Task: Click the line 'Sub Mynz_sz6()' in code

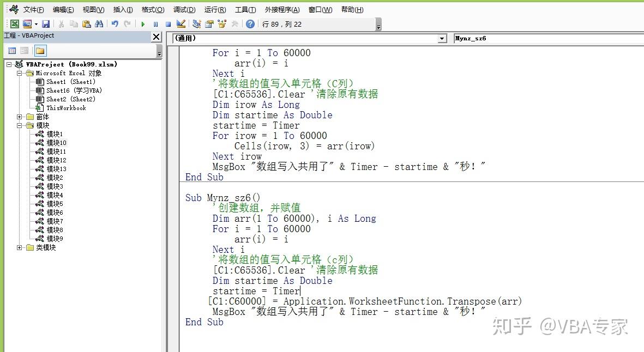Action: click(x=222, y=198)
